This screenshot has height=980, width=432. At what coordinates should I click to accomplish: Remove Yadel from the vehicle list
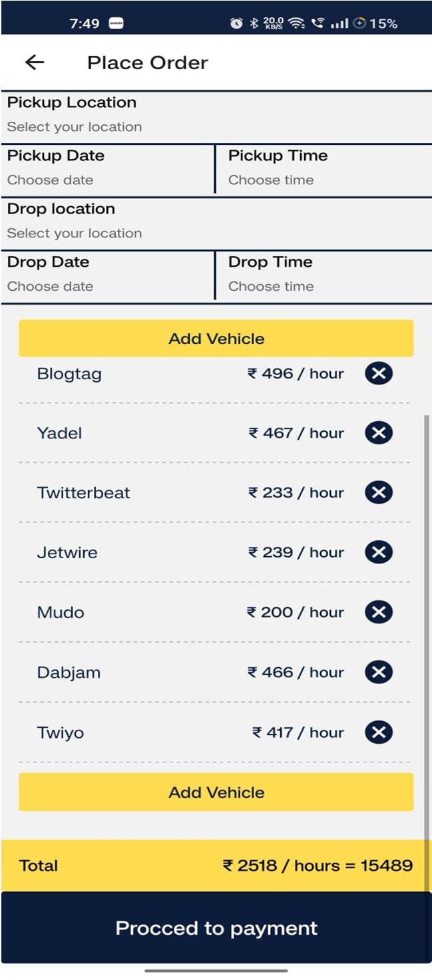click(x=379, y=433)
